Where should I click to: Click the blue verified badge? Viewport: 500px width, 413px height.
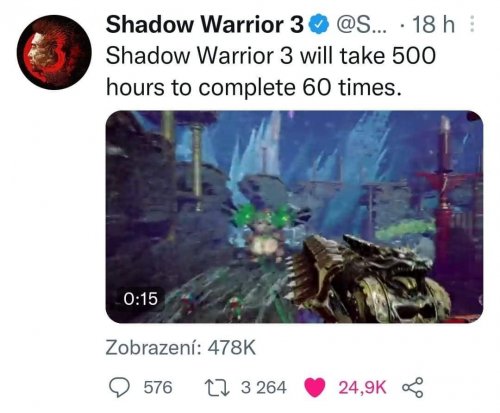(320, 25)
